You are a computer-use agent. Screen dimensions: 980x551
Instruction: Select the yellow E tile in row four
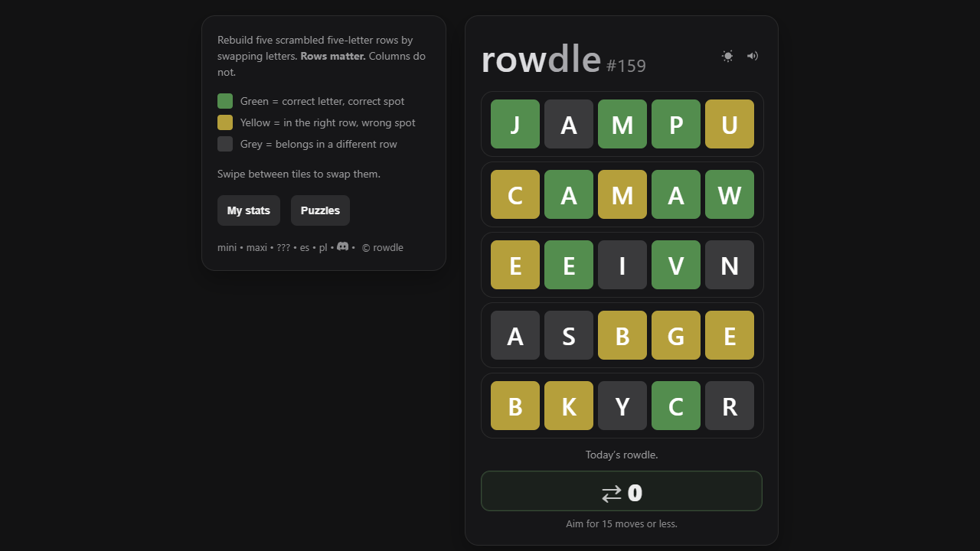(730, 335)
